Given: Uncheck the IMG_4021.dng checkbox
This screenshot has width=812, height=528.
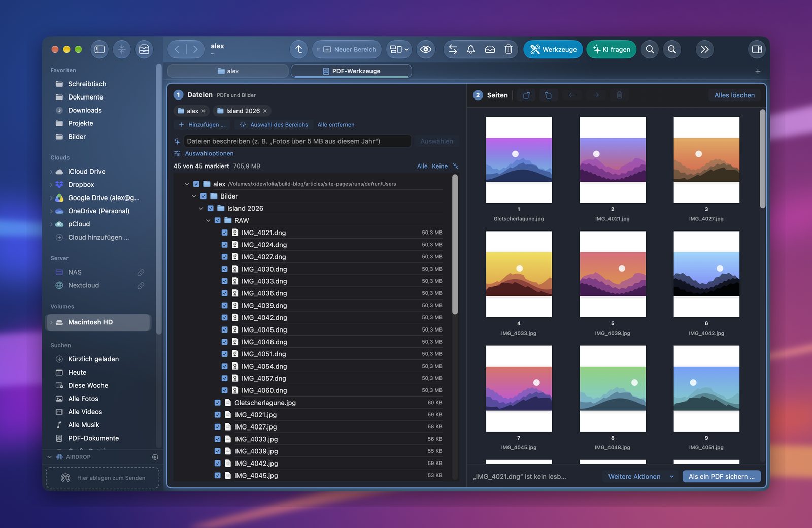Looking at the screenshot, I should coord(225,233).
